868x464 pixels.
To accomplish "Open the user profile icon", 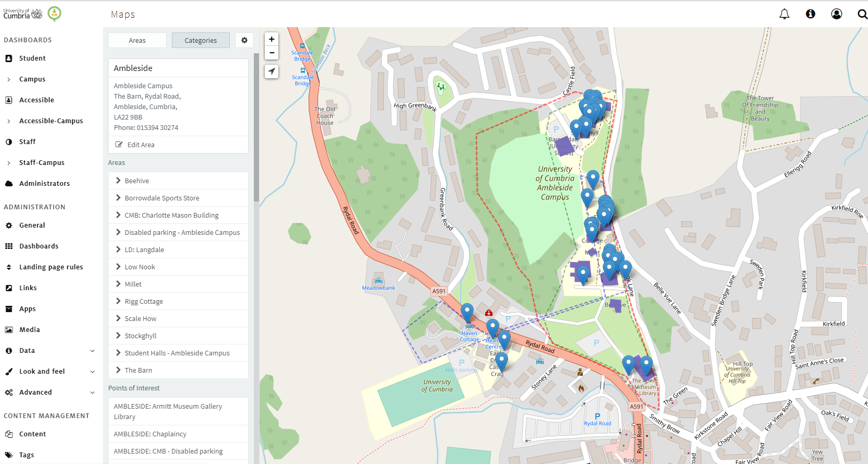I will pyautogui.click(x=837, y=14).
